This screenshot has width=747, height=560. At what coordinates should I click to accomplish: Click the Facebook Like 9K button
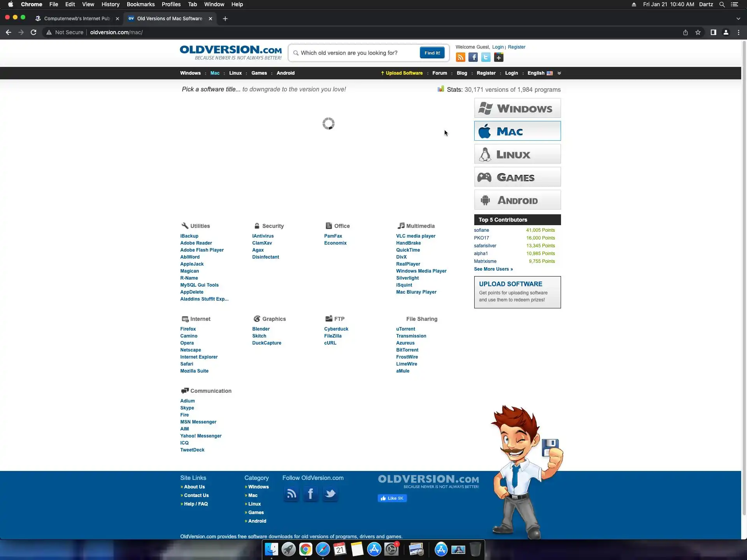click(x=392, y=498)
